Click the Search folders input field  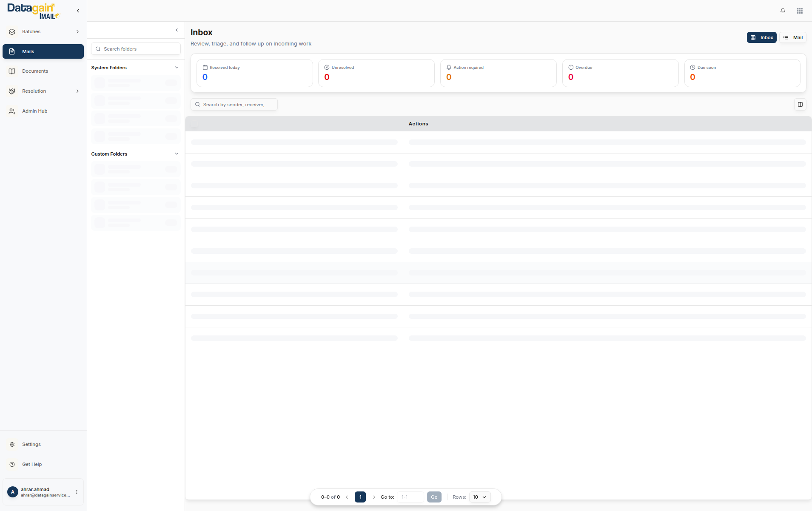click(136, 49)
